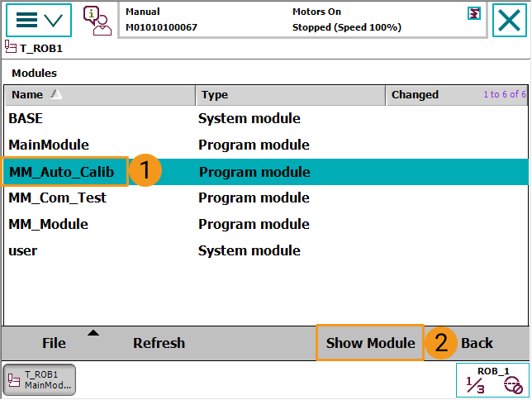
Task: Click the Changed column header
Action: (430, 95)
